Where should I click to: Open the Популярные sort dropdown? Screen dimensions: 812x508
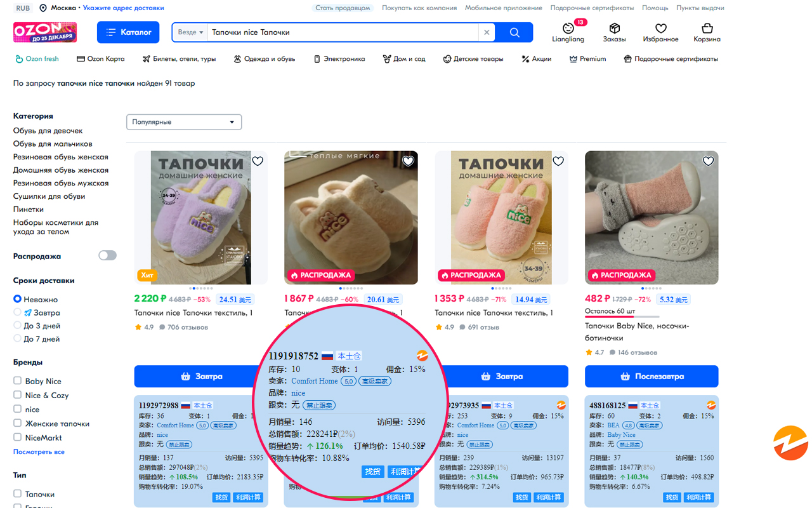(x=183, y=121)
